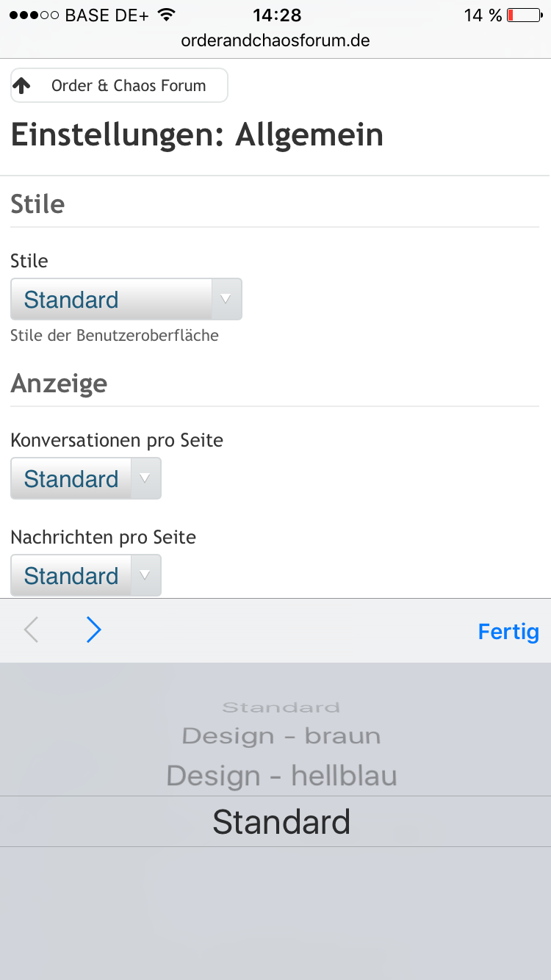This screenshot has width=551, height=980.
Task: Click the arrow on the Stile select box
Action: tap(226, 300)
